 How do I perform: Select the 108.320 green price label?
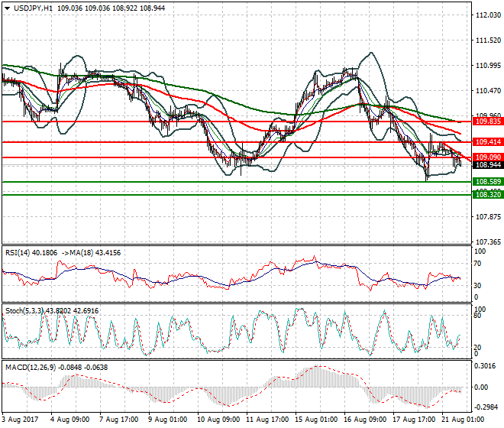(487, 195)
